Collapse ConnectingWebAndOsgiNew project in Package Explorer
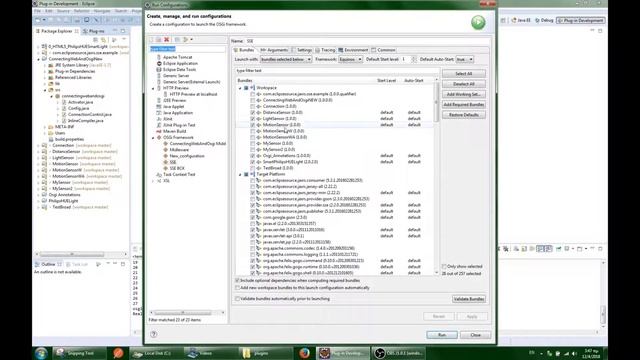Screen dimensions: 640x360 [39, 59]
